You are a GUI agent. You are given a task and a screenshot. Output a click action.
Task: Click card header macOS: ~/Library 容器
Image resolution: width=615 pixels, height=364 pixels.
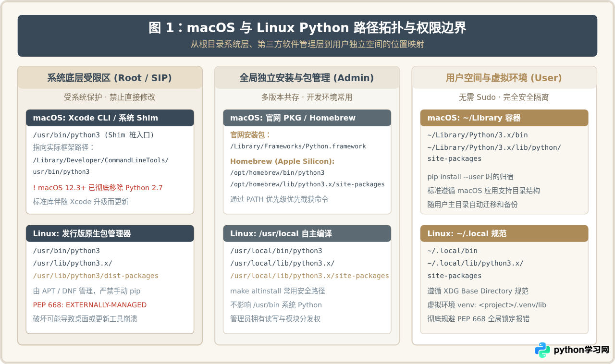pyautogui.click(x=504, y=118)
